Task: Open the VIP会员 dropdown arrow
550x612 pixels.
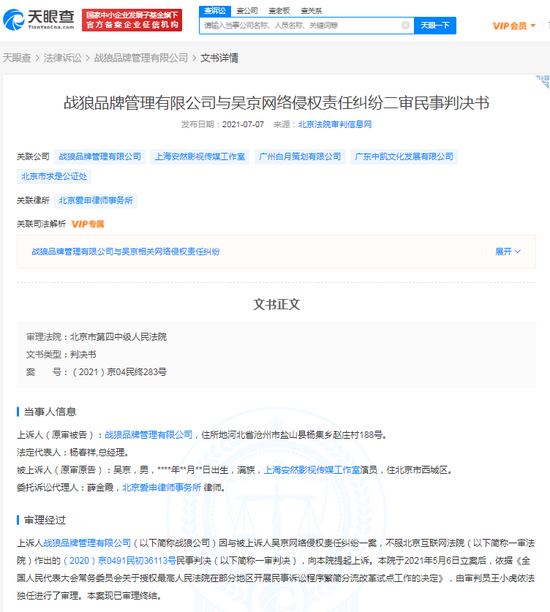Action: 533,26
